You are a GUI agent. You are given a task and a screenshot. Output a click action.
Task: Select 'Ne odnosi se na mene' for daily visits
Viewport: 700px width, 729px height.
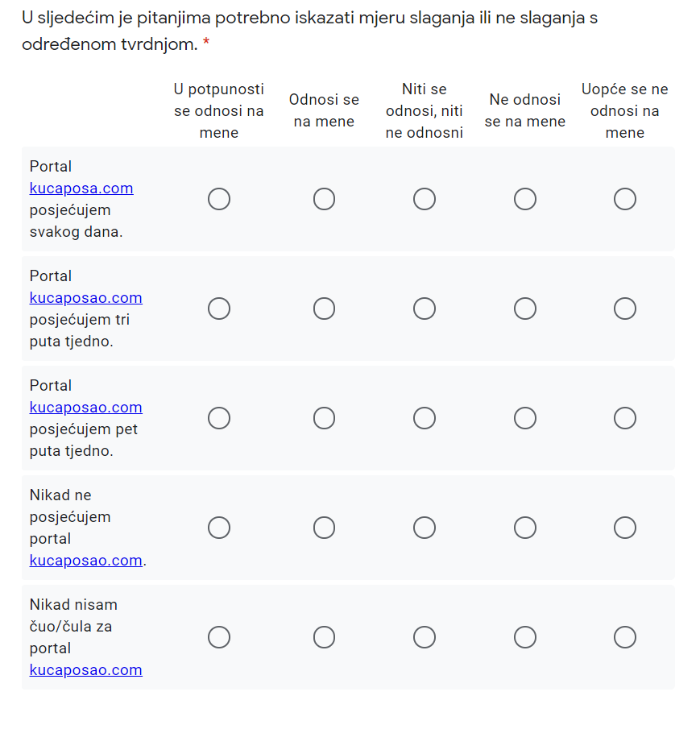coord(524,199)
